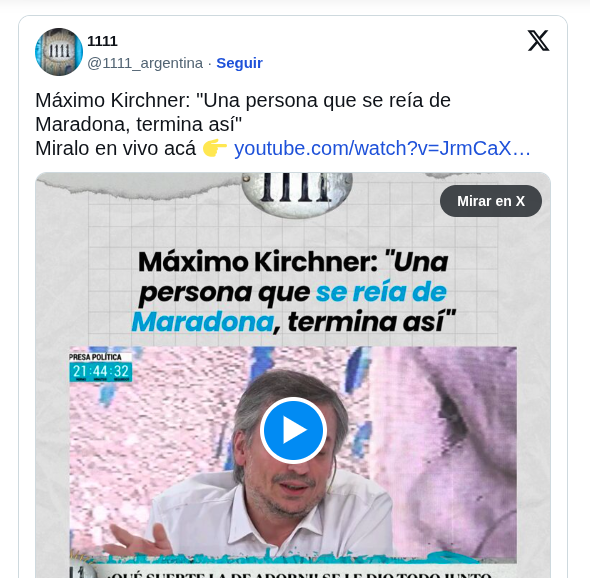Click the blue word 'Maradona' in headline
Image resolution: width=590 pixels, height=578 pixels.
pos(202,322)
